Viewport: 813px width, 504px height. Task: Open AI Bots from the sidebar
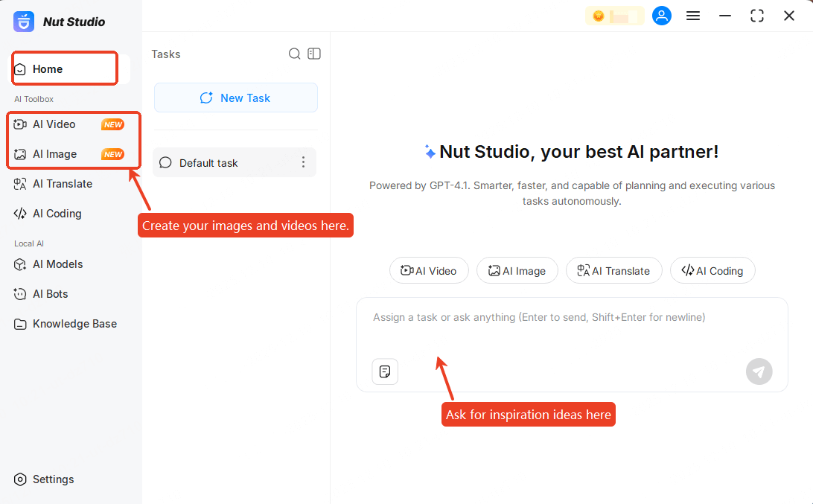point(51,294)
